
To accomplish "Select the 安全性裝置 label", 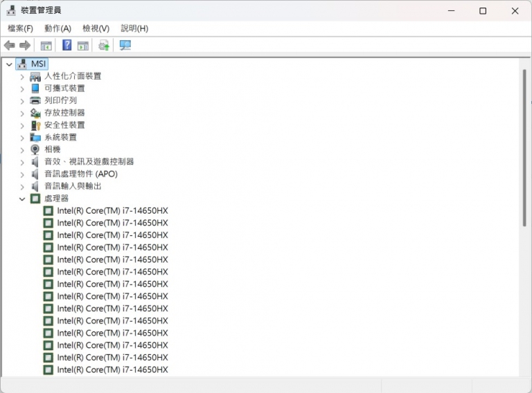I will point(64,125).
